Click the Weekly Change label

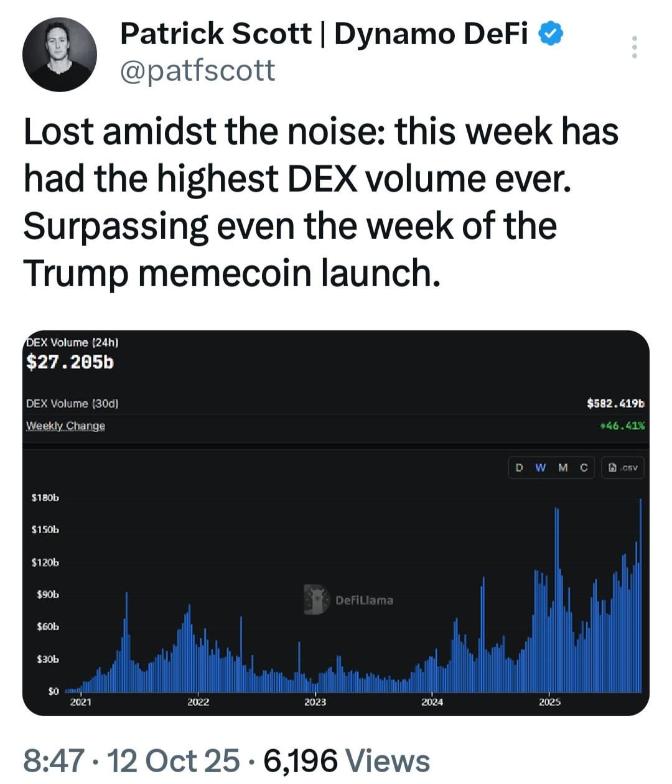coord(65,426)
